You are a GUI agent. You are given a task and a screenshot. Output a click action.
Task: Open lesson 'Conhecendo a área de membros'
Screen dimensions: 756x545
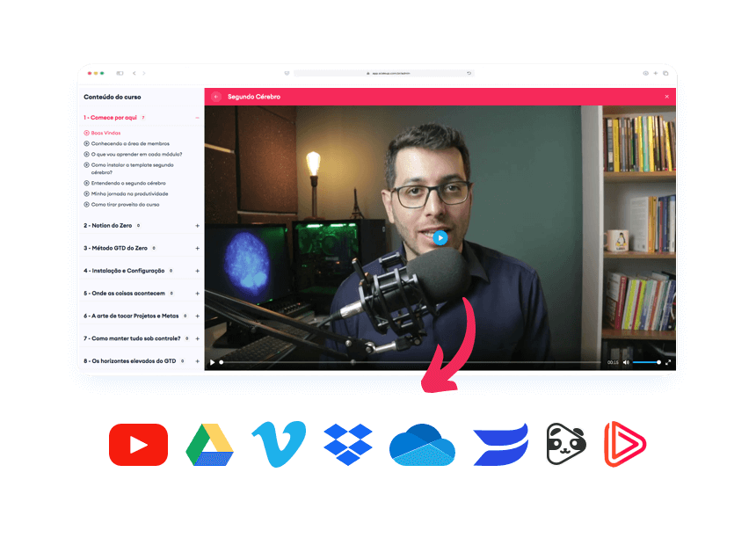tap(130, 144)
